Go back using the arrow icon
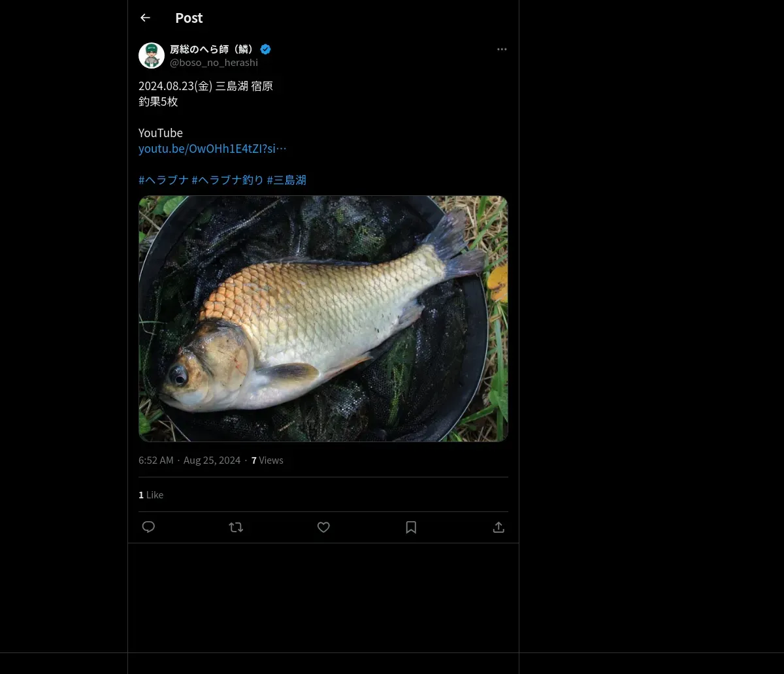Viewport: 784px width, 674px height. (x=145, y=18)
